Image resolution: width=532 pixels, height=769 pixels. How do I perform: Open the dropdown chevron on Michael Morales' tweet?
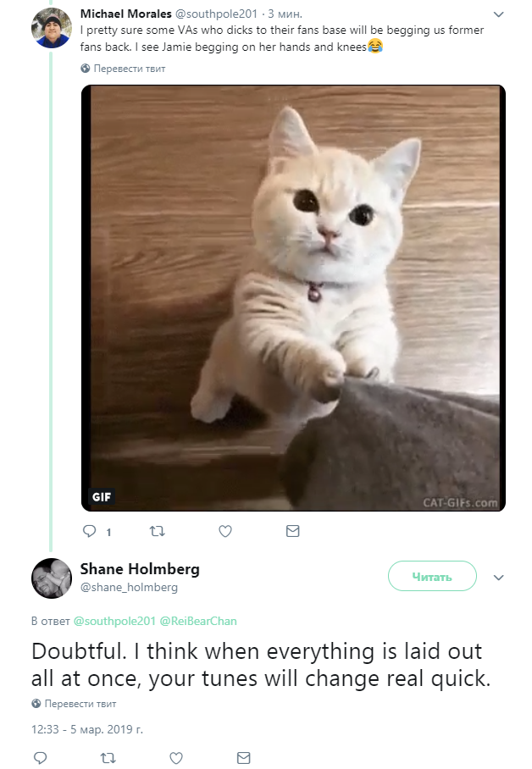(499, 14)
